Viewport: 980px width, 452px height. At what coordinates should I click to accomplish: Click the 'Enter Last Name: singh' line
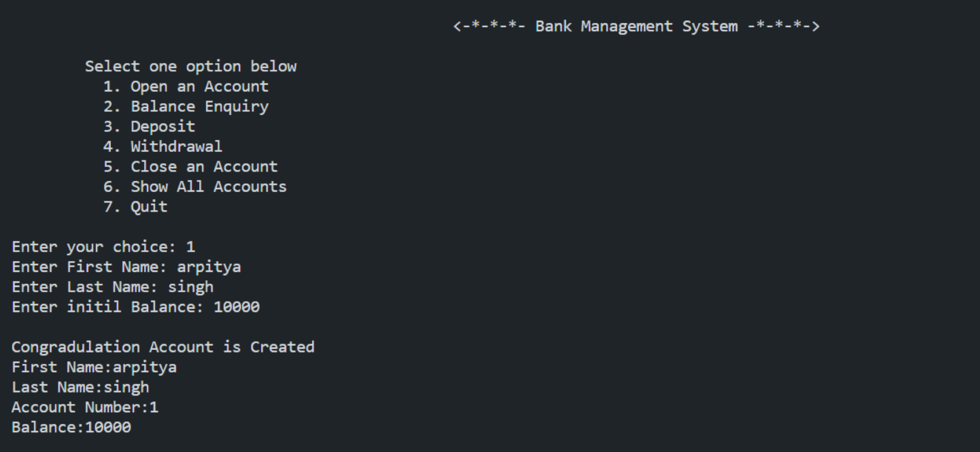pos(113,287)
